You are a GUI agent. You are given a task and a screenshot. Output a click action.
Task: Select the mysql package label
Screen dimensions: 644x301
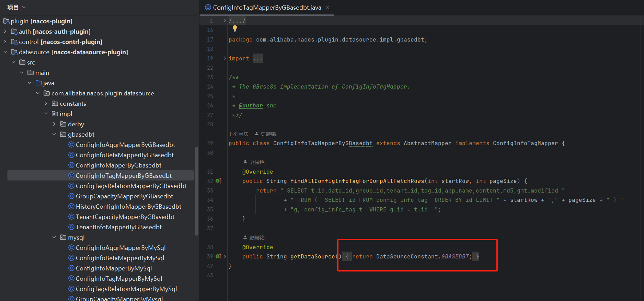coord(76,238)
